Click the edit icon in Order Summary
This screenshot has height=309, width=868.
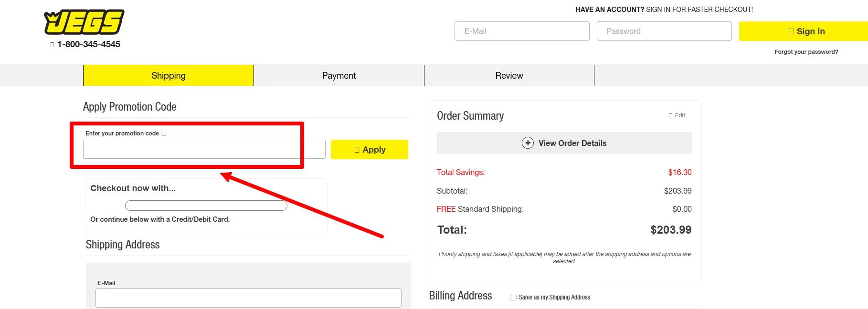tap(671, 115)
